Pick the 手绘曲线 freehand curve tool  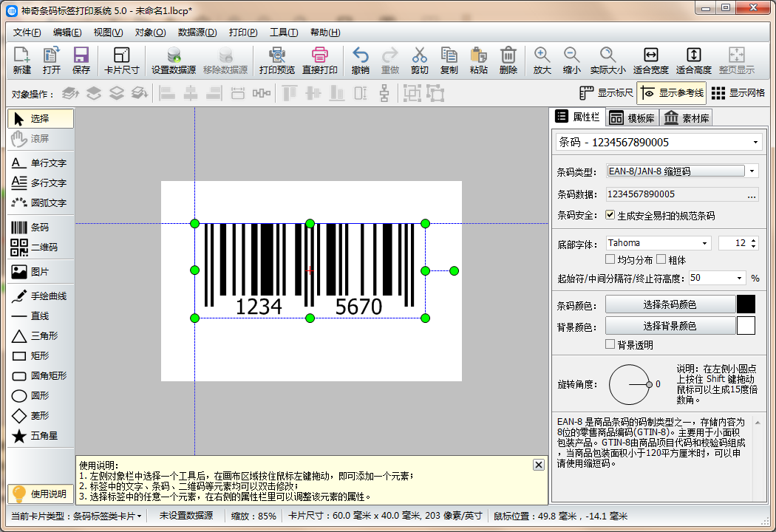tap(41, 296)
